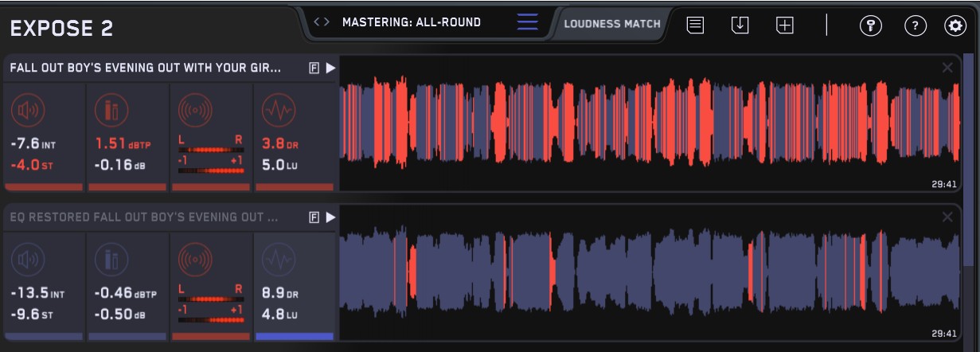Open the preset list hamburger menu
Viewport: 980px width, 352px height.
click(527, 22)
